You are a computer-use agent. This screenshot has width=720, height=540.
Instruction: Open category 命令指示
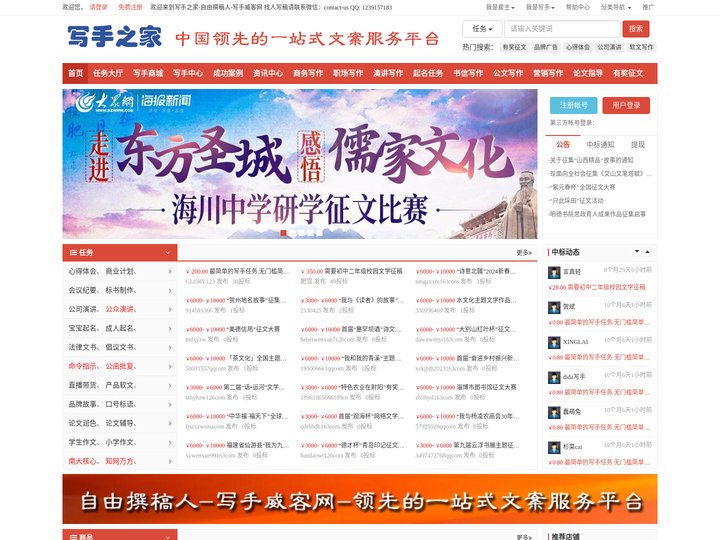click(84, 366)
